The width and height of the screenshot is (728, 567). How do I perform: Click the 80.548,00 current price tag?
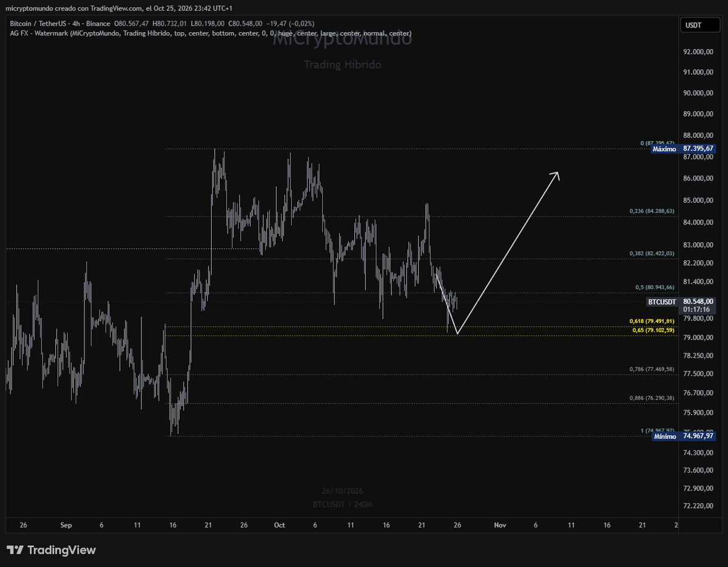point(698,302)
